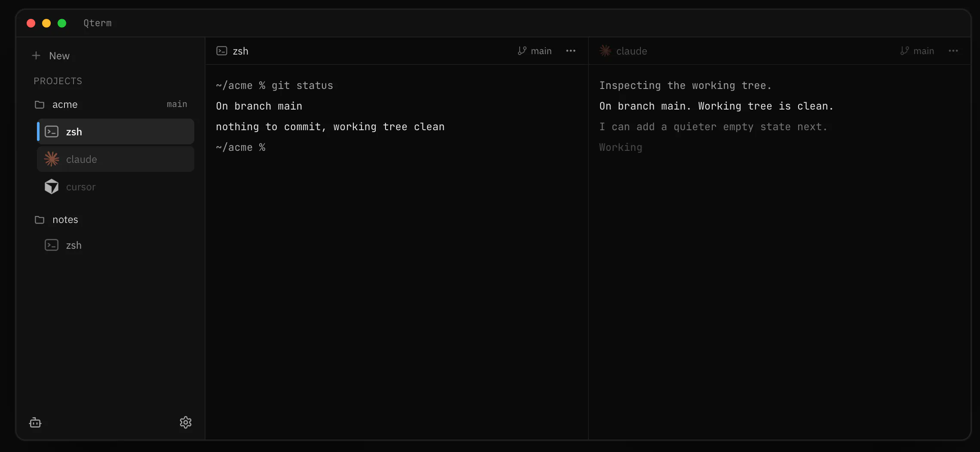Click the terminal icon in zsh pane header
Viewport: 980px width, 452px height.
point(222,51)
